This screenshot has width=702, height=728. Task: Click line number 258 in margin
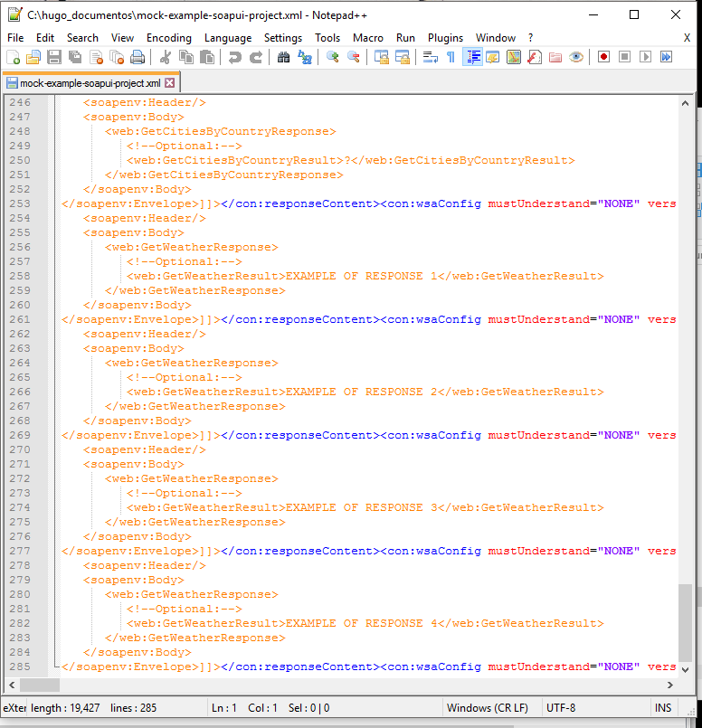pyautogui.click(x=20, y=276)
